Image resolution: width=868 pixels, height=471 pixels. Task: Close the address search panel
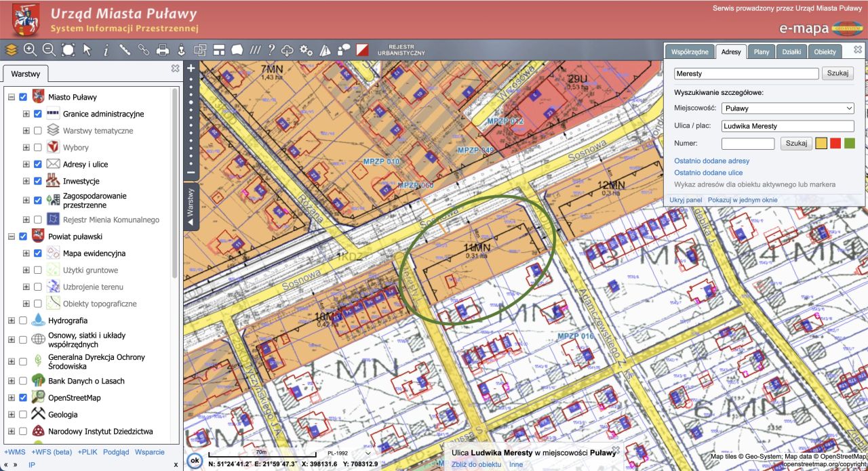[x=858, y=49]
